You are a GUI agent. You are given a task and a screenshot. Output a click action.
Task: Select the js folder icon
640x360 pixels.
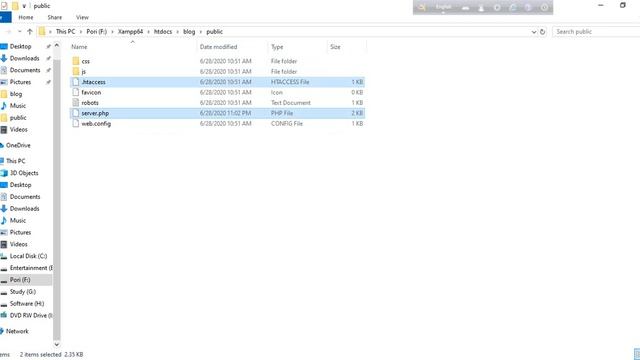point(76,71)
